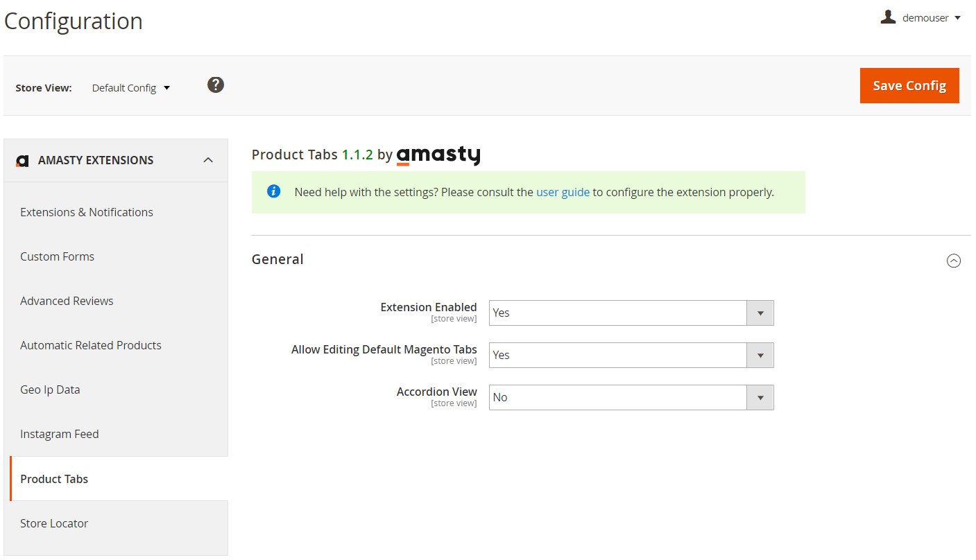Click the Amasty logo icon in sidebar header
This screenshot has width=976, height=560.
(22, 161)
